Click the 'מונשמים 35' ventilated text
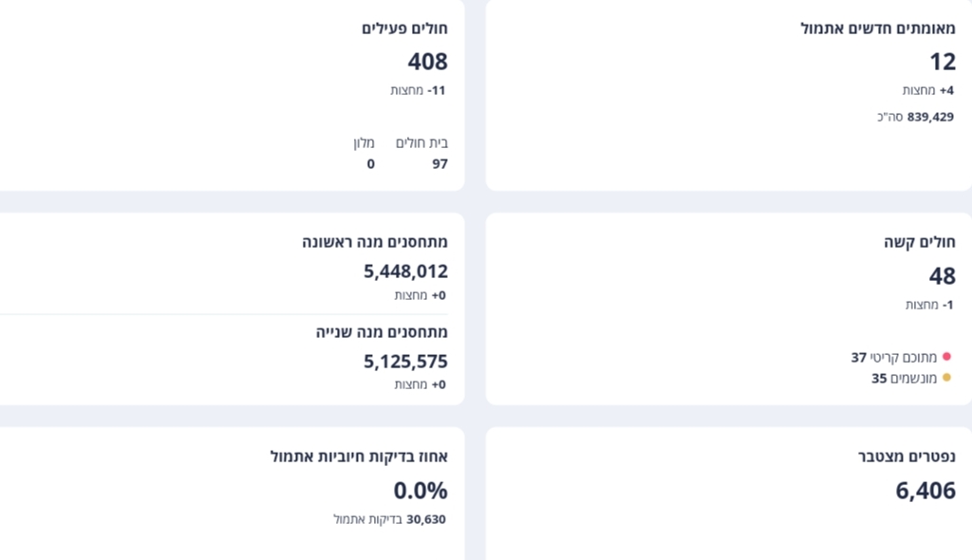This screenshot has width=972, height=560. click(x=904, y=378)
